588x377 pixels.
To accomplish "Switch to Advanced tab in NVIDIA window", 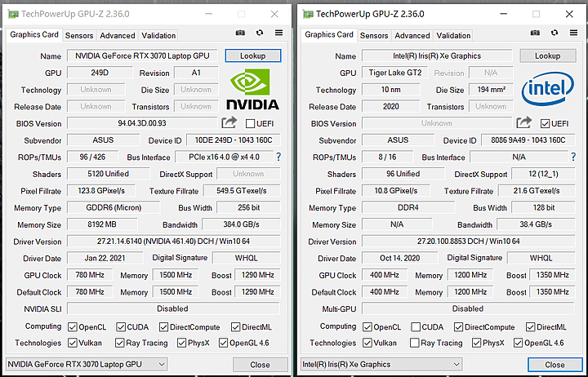I will tap(118, 36).
